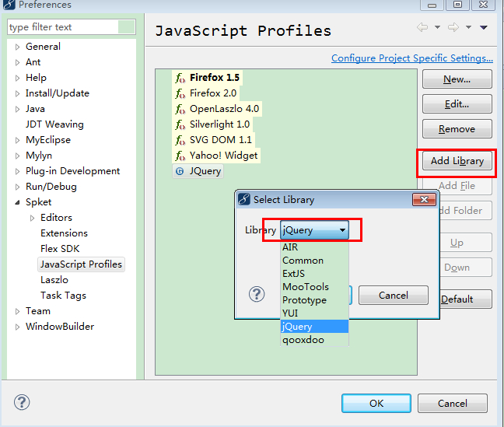504x427 pixels.
Task: Select the Silverlight 1.0 profile
Action: click(x=212, y=124)
